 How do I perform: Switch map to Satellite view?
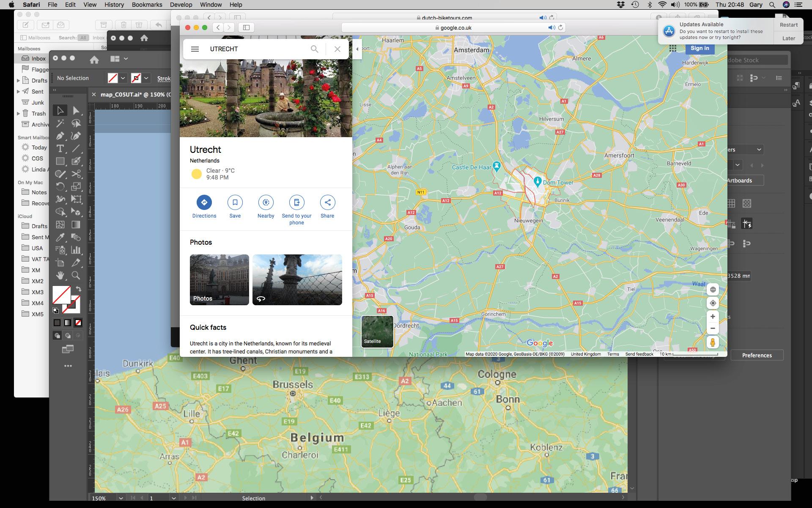coord(377,331)
